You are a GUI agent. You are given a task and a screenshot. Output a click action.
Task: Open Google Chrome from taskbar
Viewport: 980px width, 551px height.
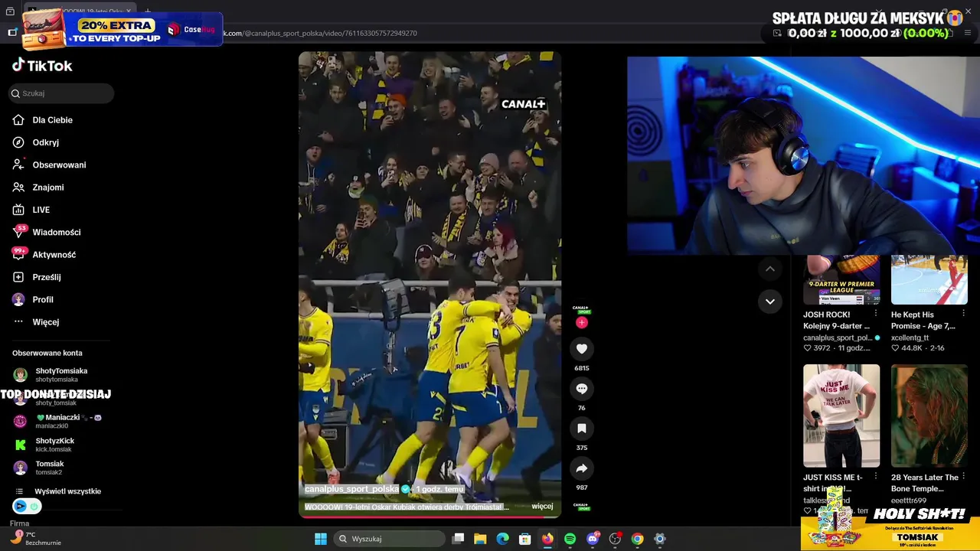[637, 539]
